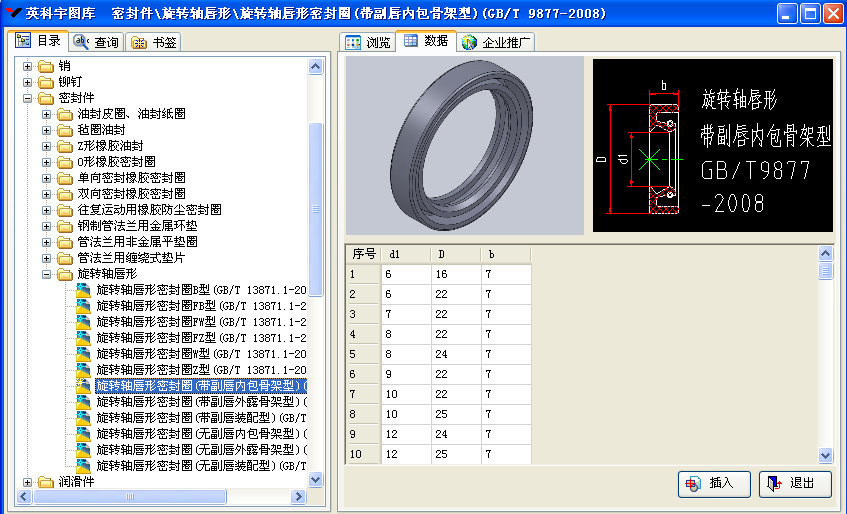Click the O形橡胶密封圈 folder icon
This screenshot has width=847, height=514.
(x=65, y=162)
